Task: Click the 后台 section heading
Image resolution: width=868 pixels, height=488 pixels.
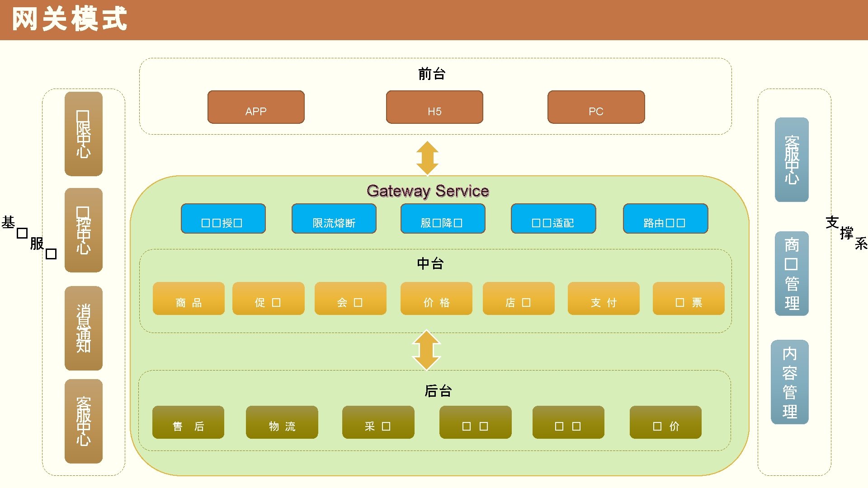Action: (438, 391)
